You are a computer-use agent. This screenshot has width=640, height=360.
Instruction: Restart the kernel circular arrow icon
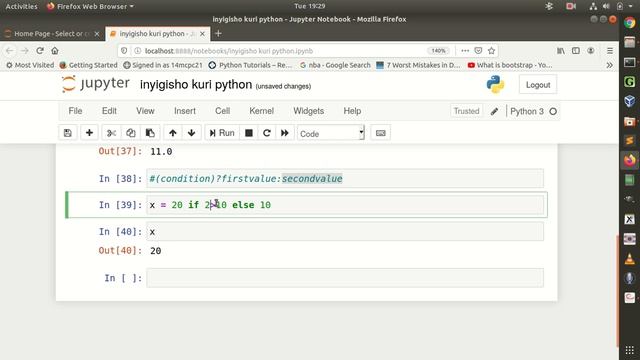click(267, 133)
